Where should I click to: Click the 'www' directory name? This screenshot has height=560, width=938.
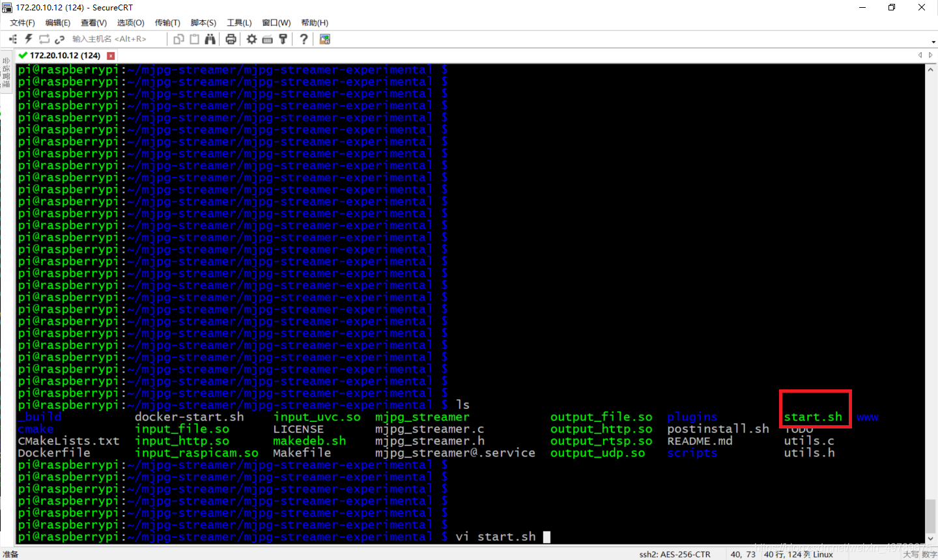pyautogui.click(x=868, y=417)
